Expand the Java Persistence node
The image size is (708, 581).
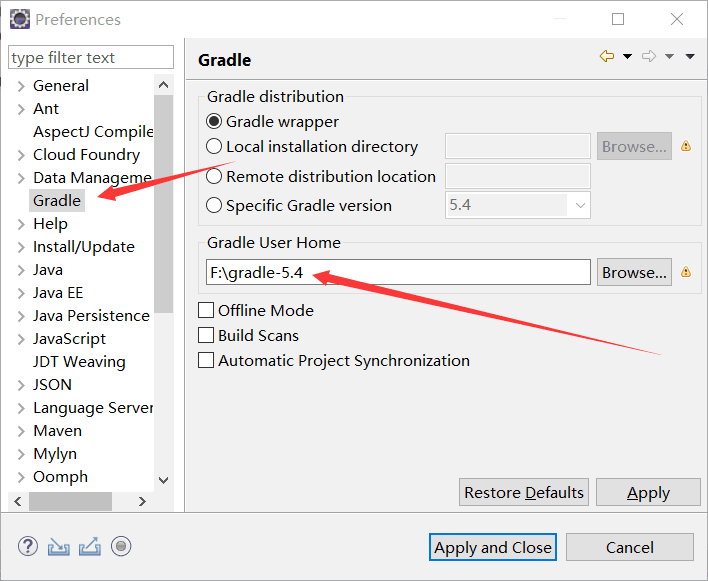21,316
